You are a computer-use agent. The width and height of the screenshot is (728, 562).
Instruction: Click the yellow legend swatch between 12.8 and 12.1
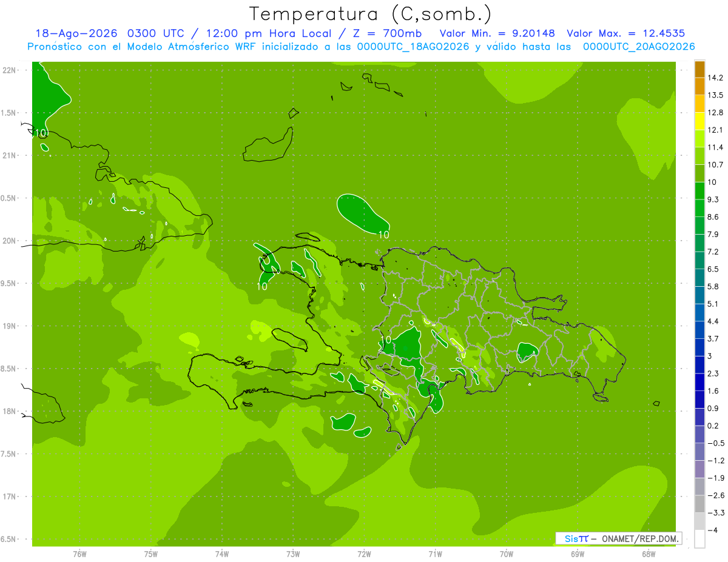[699, 121]
